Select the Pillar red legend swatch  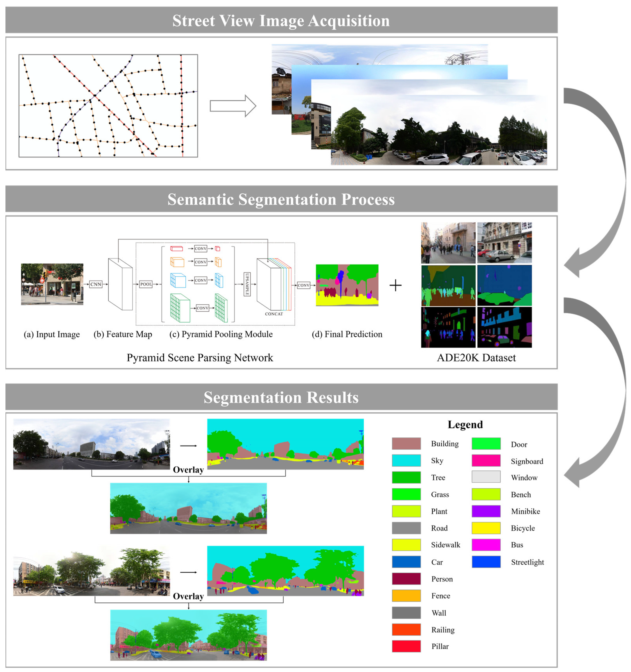point(406,646)
